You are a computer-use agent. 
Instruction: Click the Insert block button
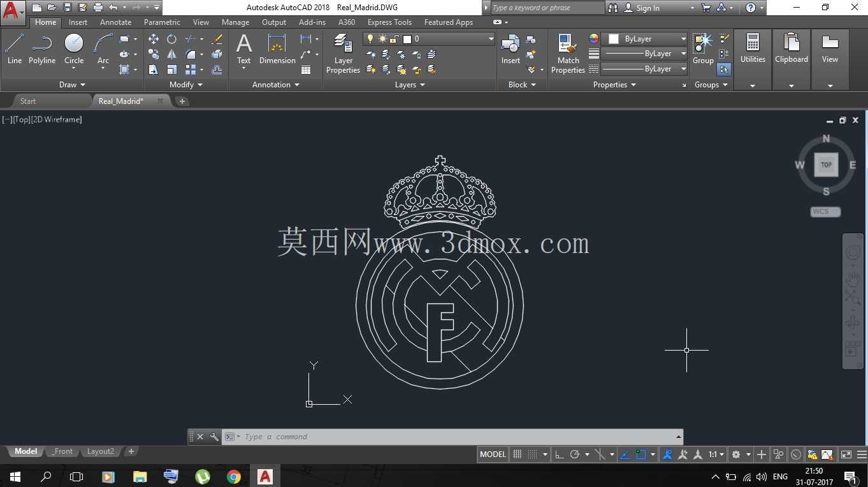tap(510, 50)
